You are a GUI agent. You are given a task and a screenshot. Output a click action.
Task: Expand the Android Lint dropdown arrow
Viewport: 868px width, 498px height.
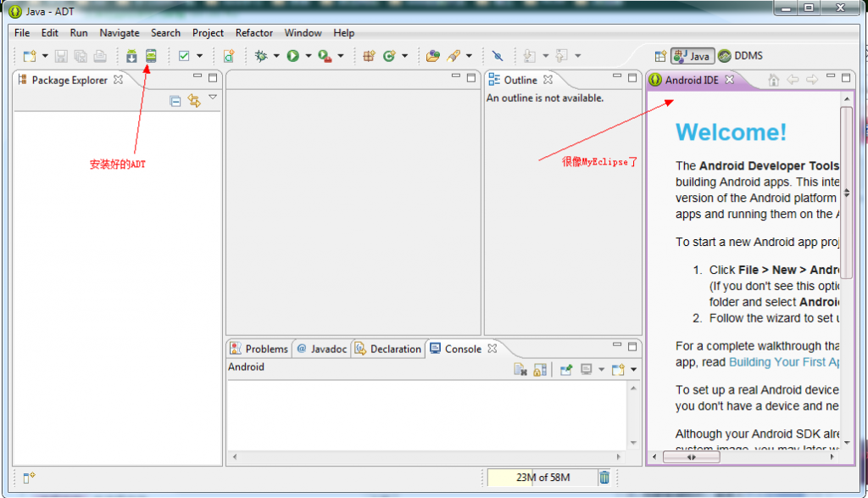click(200, 56)
